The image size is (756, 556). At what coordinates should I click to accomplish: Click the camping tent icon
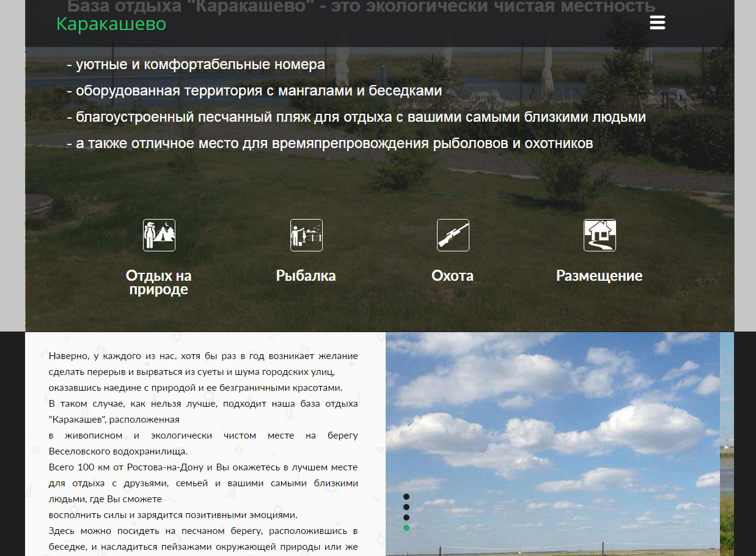tap(159, 235)
